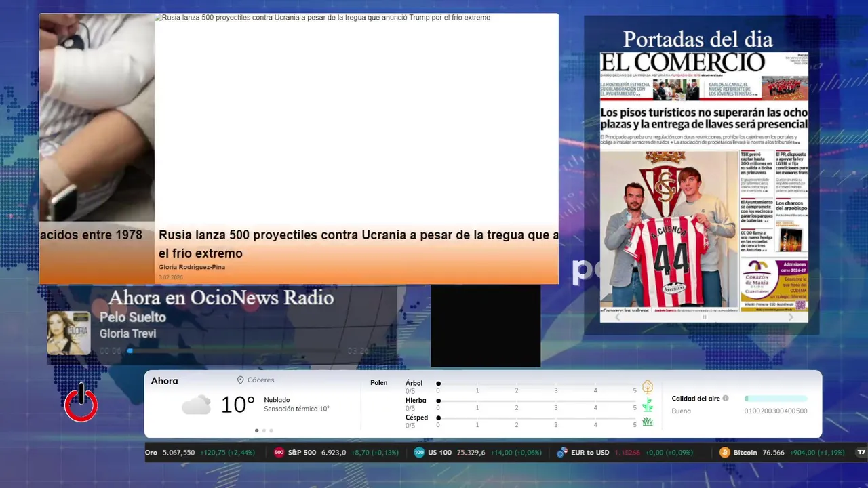The width and height of the screenshot is (868, 488).
Task: Click the 'Gloria Trevi' artist name
Action: point(127,333)
